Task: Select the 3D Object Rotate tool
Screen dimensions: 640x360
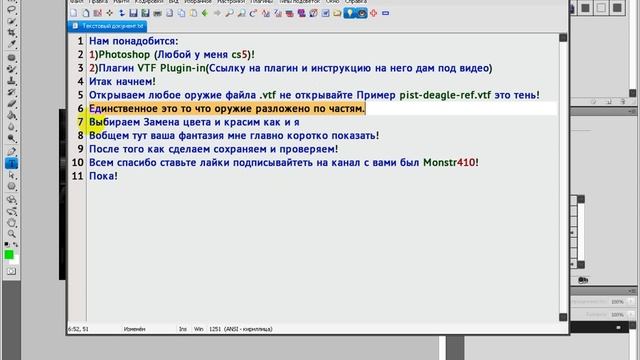Action: click(11, 200)
